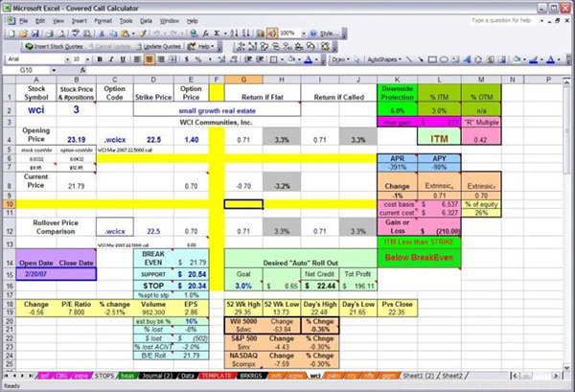Click the Font Color A icon

309,59
